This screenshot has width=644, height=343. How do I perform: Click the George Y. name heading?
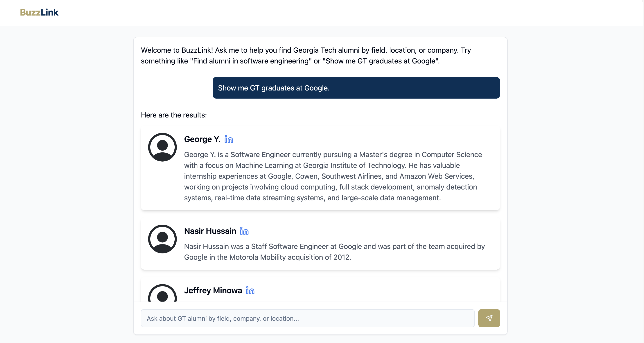point(202,139)
